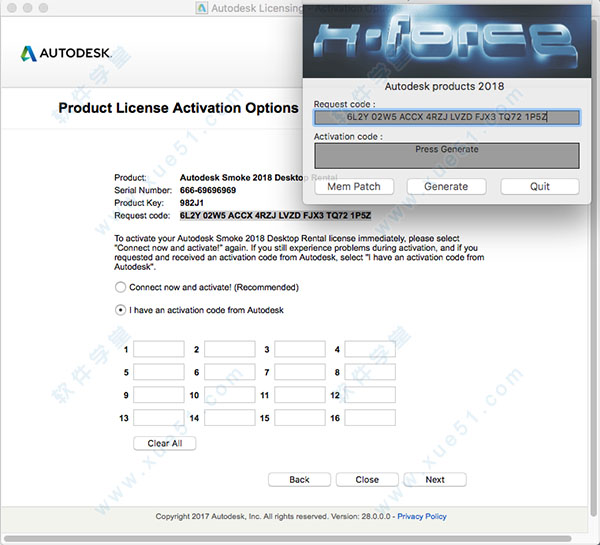600x545 pixels.
Task: Click activation code field 12
Action: 370,395
